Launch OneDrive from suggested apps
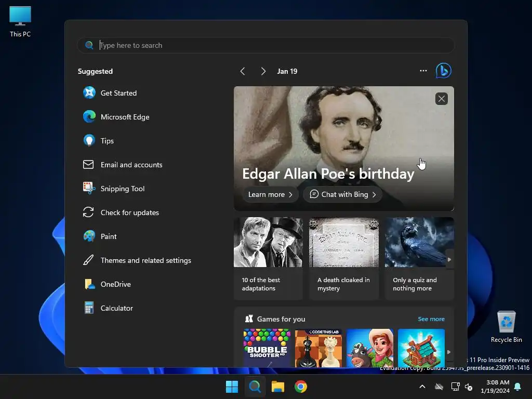The height and width of the screenshot is (399, 532). (x=107, y=284)
